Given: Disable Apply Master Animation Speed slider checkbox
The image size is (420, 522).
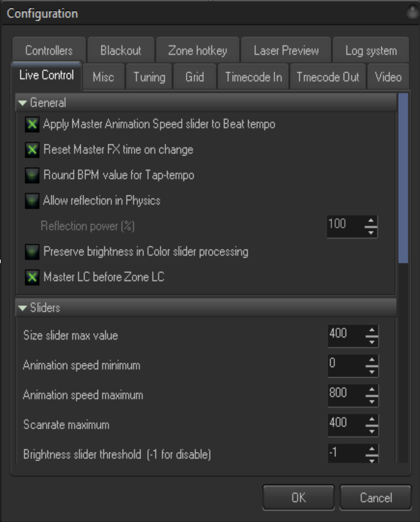Looking at the screenshot, I should pos(32,124).
